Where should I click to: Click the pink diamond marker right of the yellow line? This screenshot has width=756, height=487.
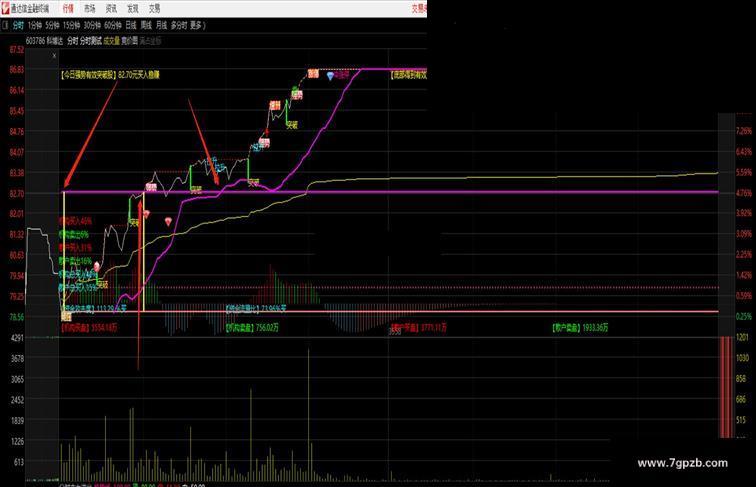pos(146,214)
